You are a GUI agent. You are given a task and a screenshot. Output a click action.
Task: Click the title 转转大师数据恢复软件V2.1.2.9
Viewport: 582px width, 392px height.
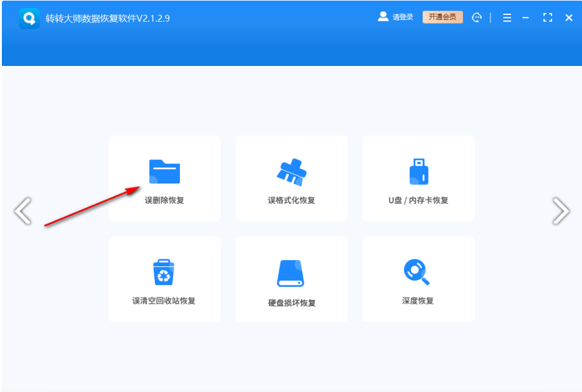coord(108,19)
